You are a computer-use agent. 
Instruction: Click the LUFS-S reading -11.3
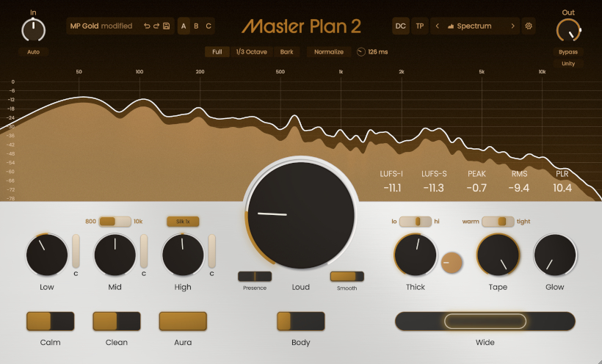(434, 188)
